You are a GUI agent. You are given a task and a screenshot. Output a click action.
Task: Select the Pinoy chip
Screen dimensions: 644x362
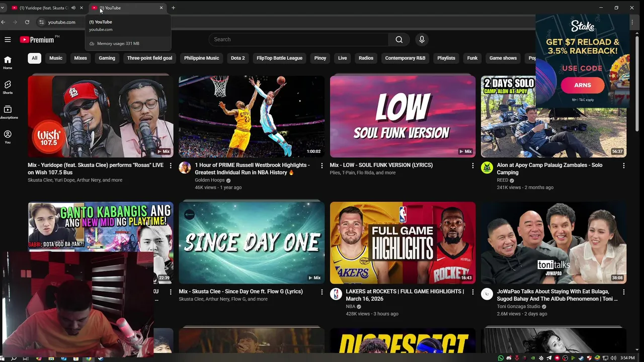pyautogui.click(x=320, y=58)
